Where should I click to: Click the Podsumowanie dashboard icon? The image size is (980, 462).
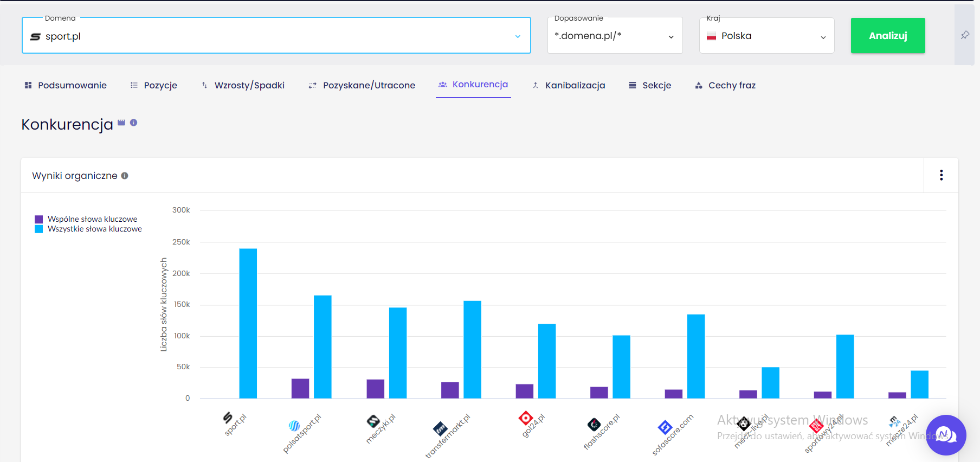(28, 85)
